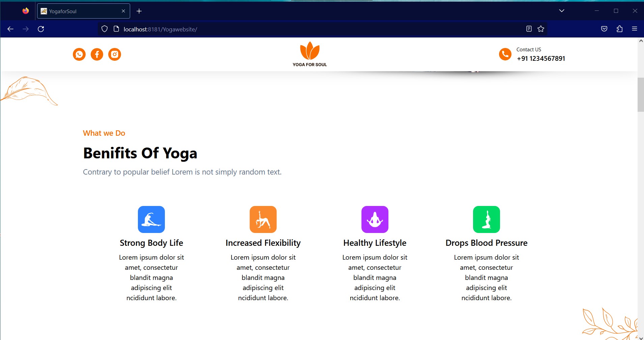Click the Yoga For Soul lotus logo
This screenshot has height=340, width=644.
point(310,54)
